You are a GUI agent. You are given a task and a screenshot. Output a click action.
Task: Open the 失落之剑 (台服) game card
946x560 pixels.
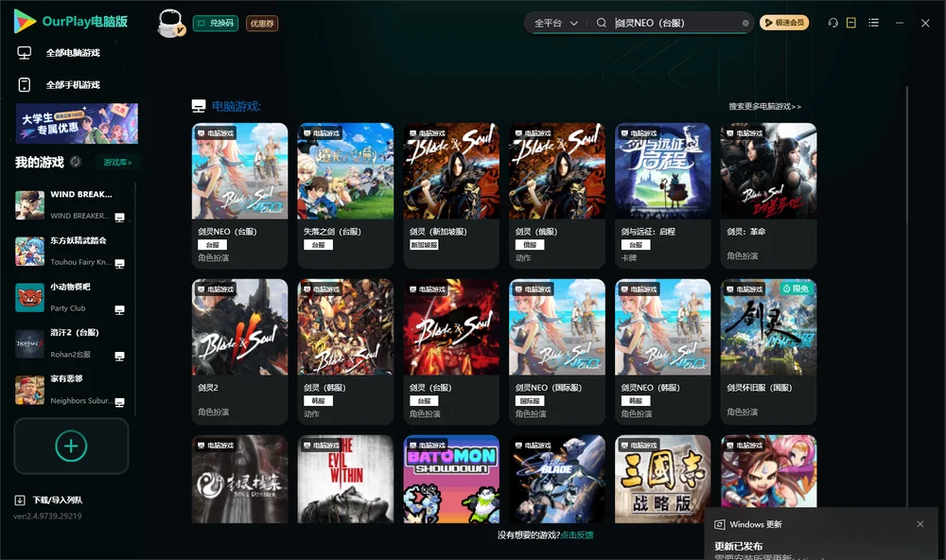tap(345, 196)
